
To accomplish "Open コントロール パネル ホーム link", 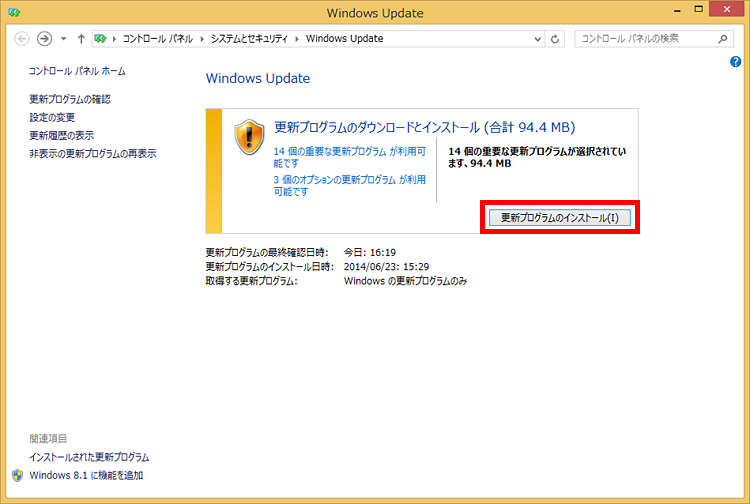I will 77,71.
